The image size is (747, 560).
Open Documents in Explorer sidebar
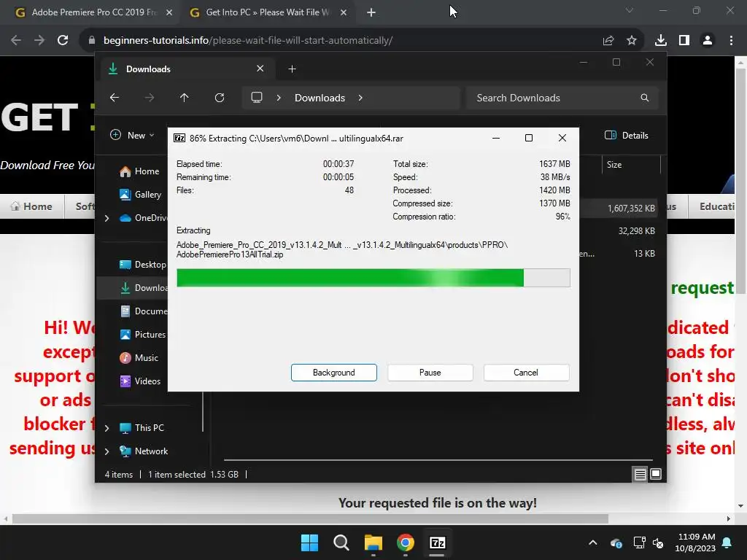tap(144, 311)
